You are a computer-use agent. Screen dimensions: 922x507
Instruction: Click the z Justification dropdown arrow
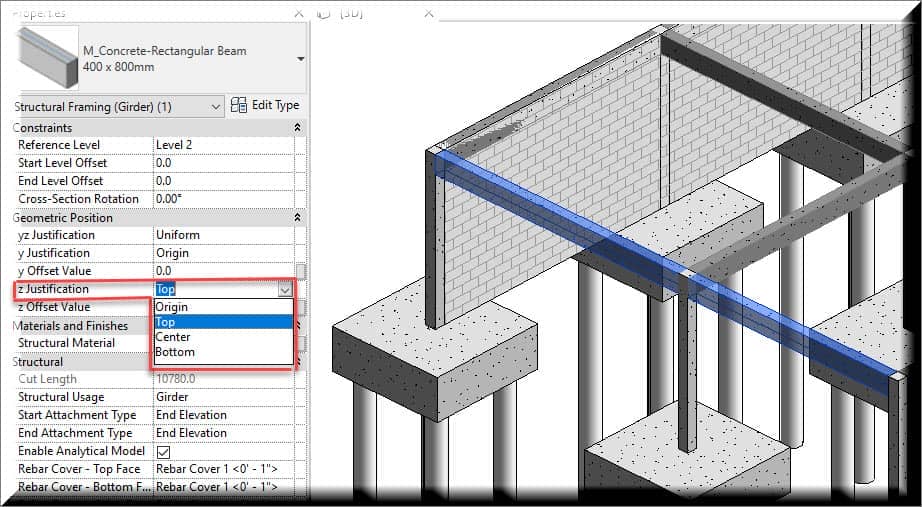(284, 289)
